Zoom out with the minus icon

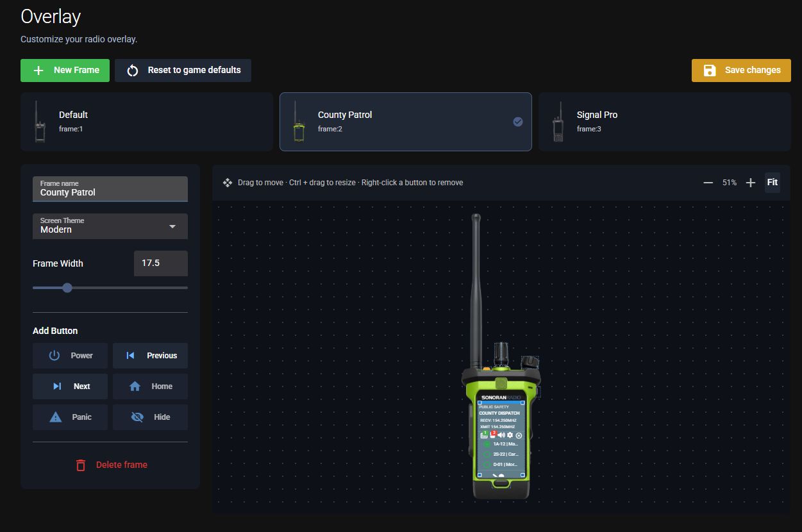coord(708,183)
